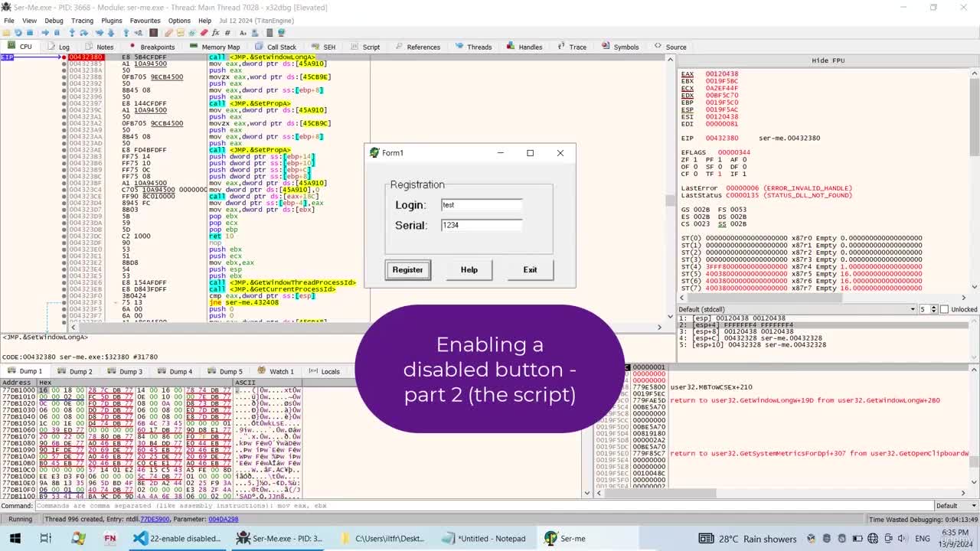Click the Register button in Form1
The image size is (980, 551).
407,269
